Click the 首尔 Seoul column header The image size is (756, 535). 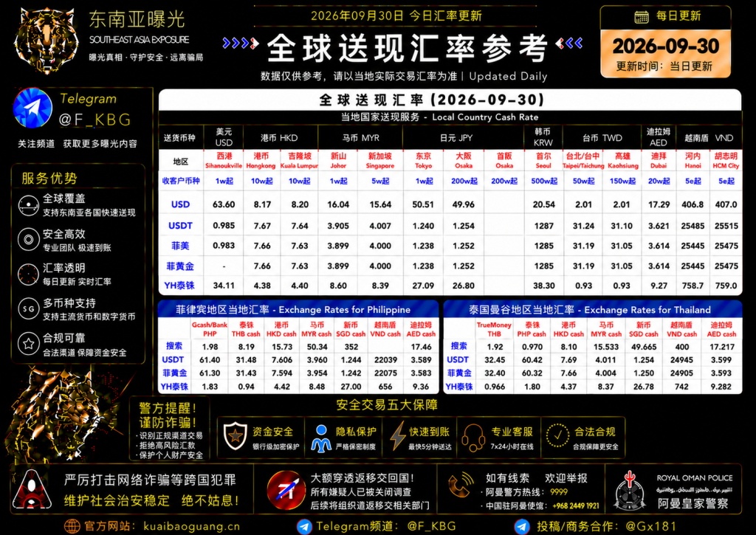pyautogui.click(x=543, y=161)
